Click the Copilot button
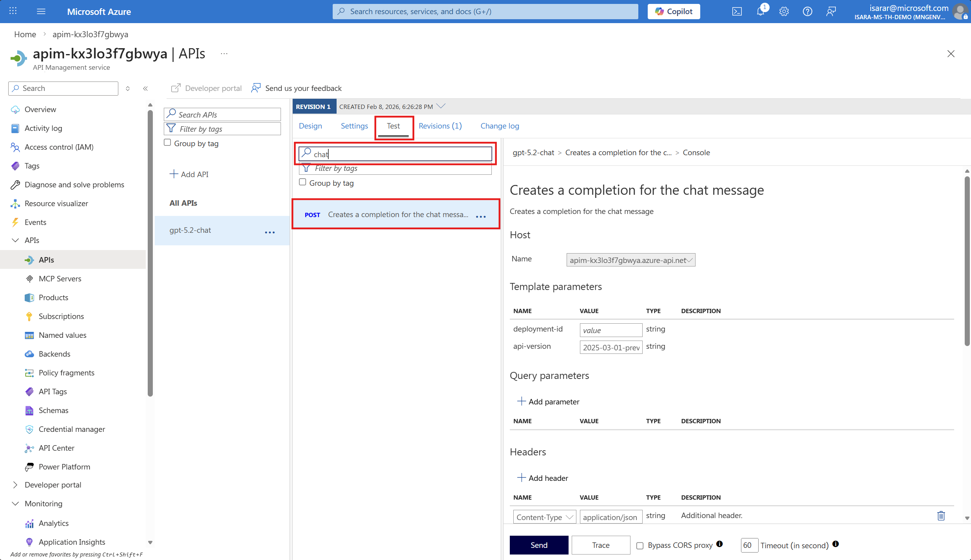The height and width of the screenshot is (560, 971). [674, 11]
